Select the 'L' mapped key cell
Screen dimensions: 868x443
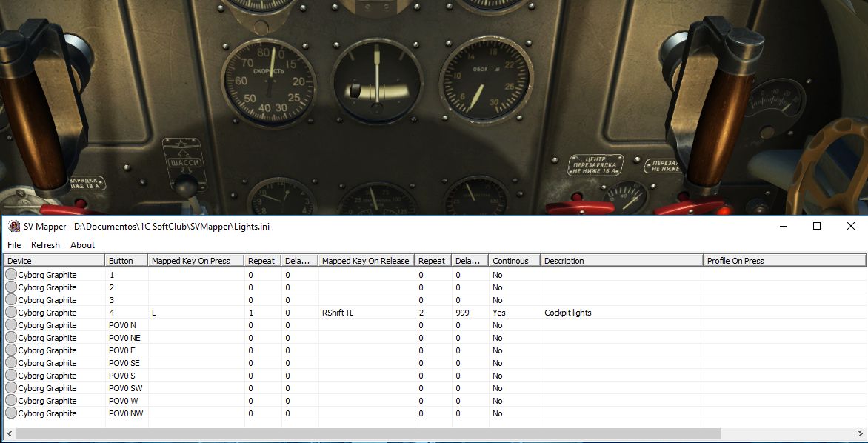pos(196,313)
